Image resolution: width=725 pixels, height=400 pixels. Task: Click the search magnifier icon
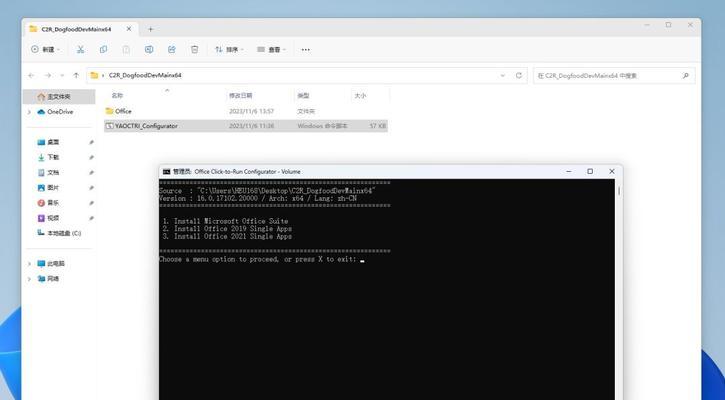[x=685, y=75]
